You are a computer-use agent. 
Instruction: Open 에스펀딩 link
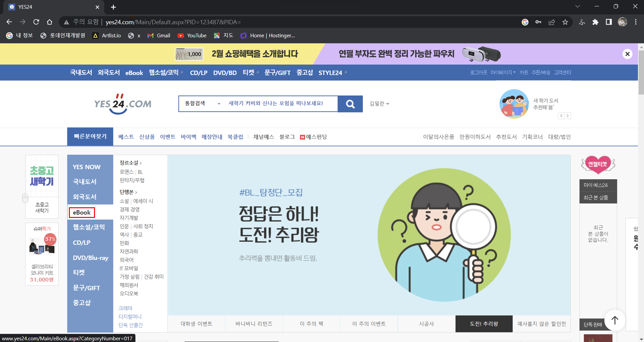pos(313,137)
